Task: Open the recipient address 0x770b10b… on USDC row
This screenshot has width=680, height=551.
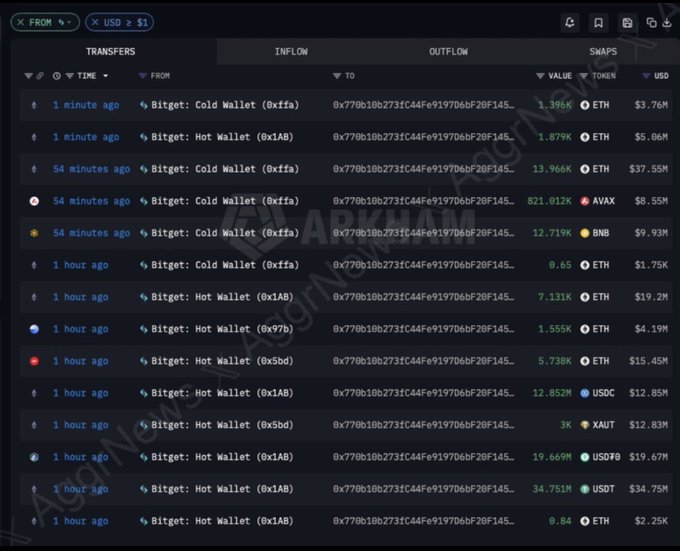Action: click(x=423, y=393)
